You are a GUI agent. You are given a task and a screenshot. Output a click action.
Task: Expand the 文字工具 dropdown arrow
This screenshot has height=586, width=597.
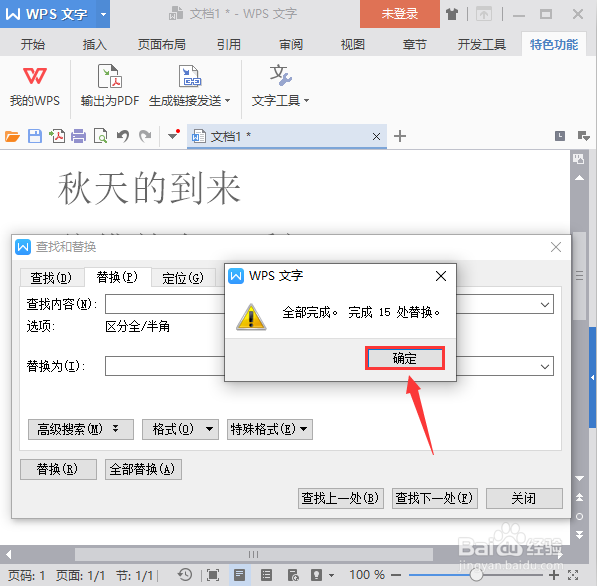[306, 101]
